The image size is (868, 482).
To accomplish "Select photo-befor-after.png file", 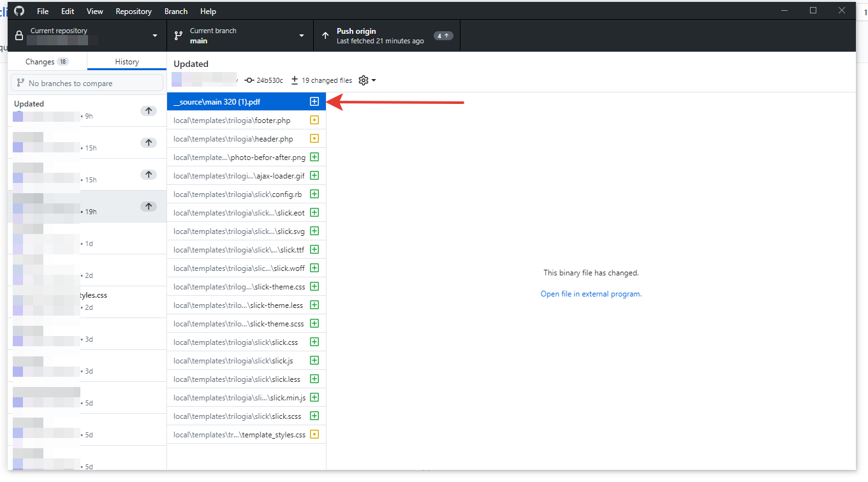I will click(247, 157).
